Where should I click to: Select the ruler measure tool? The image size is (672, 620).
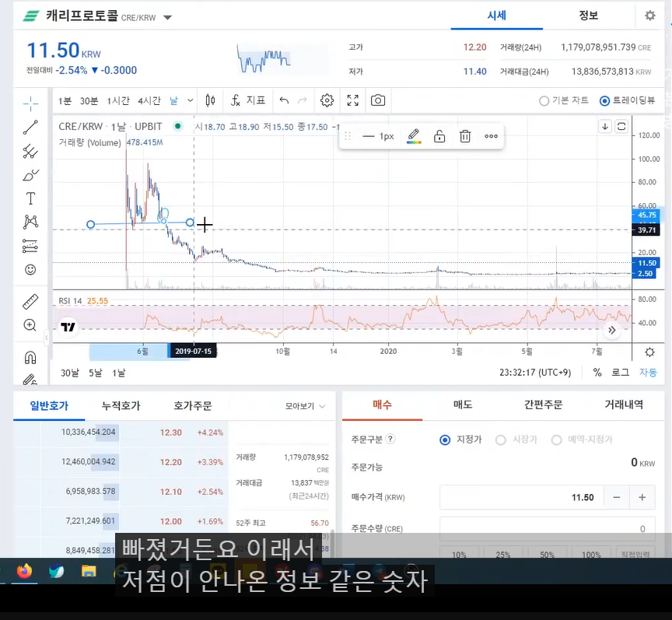(x=30, y=302)
